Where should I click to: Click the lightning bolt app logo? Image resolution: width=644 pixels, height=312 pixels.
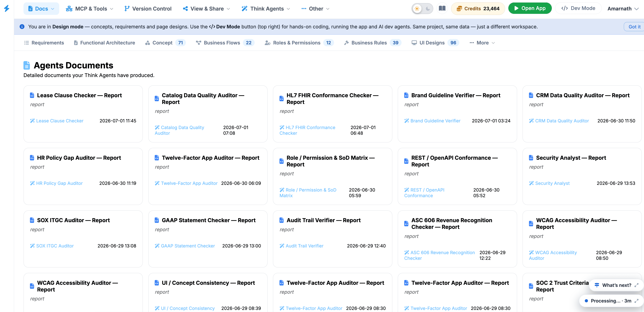point(7,8)
